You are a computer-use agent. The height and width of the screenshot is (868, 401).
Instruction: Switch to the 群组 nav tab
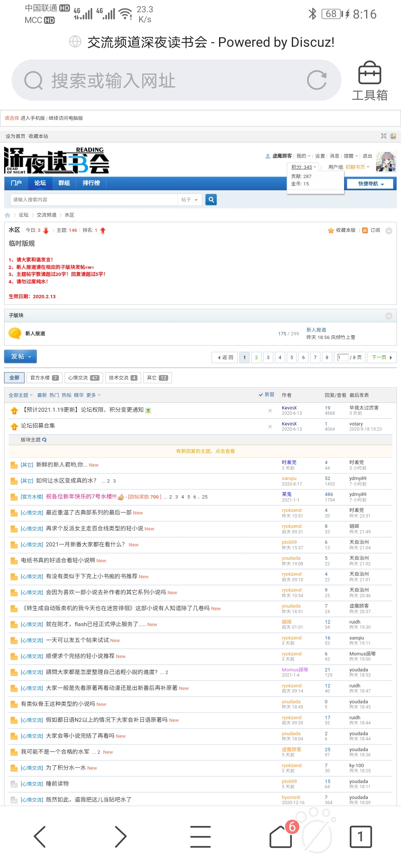[x=64, y=183]
